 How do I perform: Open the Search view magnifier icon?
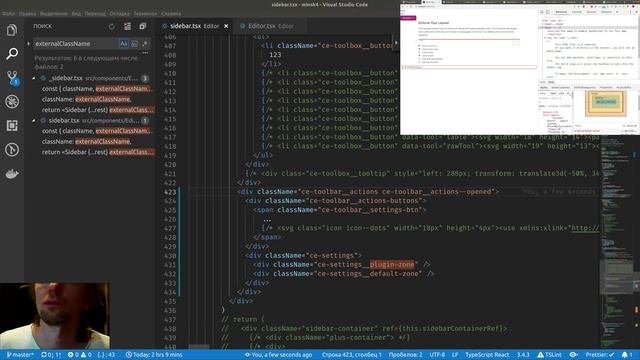pyautogui.click(x=12, y=53)
